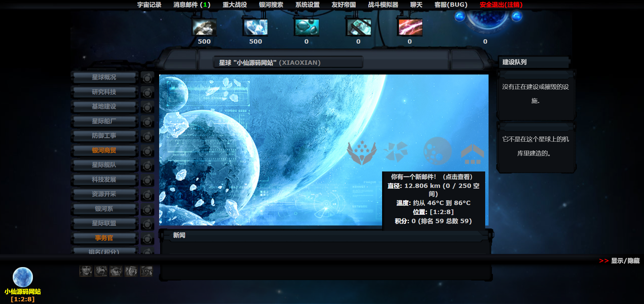
Task: Click the round icon beside 事务官
Action: point(147,239)
